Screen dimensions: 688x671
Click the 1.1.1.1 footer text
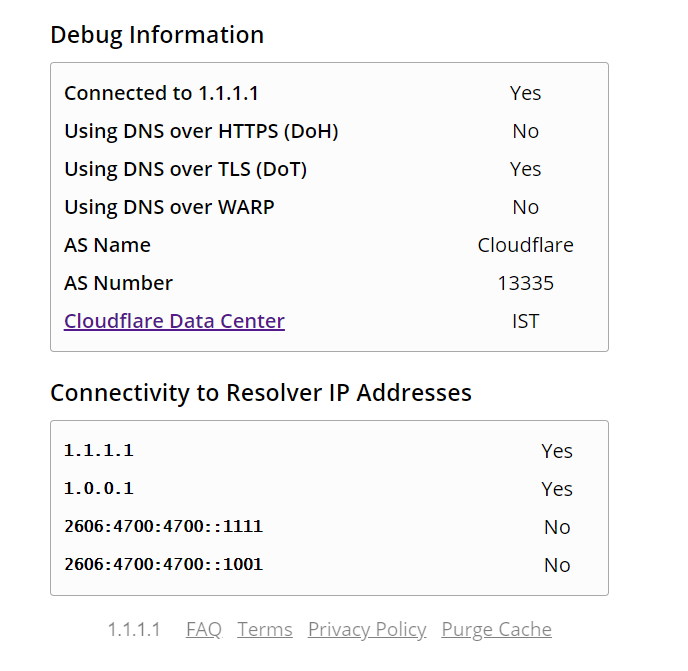134,629
